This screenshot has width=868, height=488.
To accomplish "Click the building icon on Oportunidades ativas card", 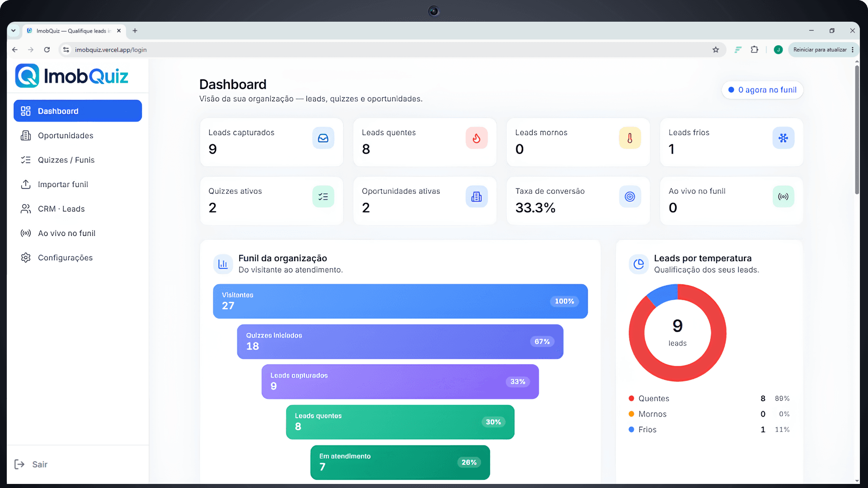I will (x=476, y=197).
